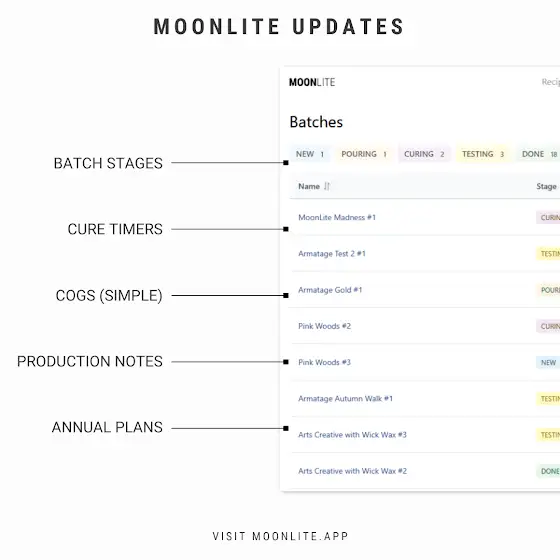The width and height of the screenshot is (560, 560).
Task: Filter batches by POURING stage
Action: (x=364, y=154)
